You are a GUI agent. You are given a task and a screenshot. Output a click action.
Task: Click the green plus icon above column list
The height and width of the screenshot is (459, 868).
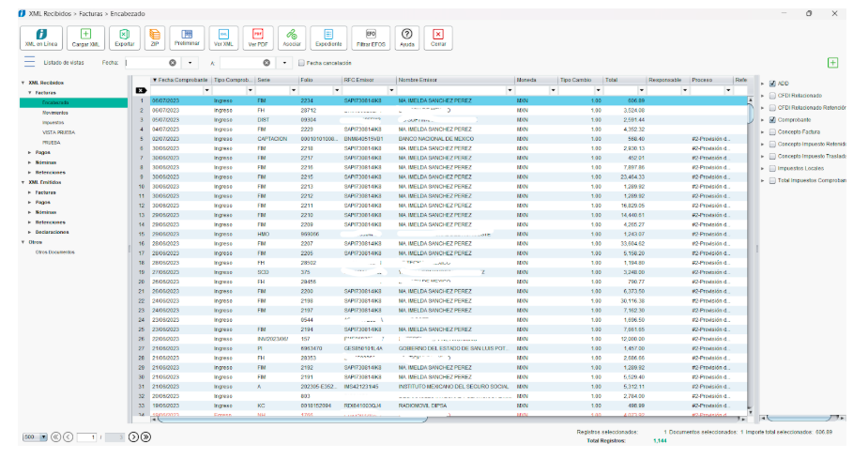(x=832, y=63)
